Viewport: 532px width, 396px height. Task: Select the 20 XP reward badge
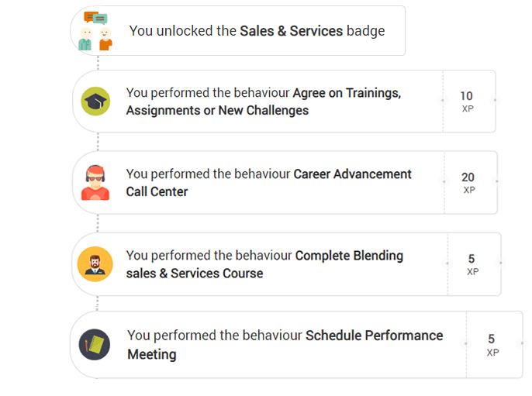coord(468,183)
